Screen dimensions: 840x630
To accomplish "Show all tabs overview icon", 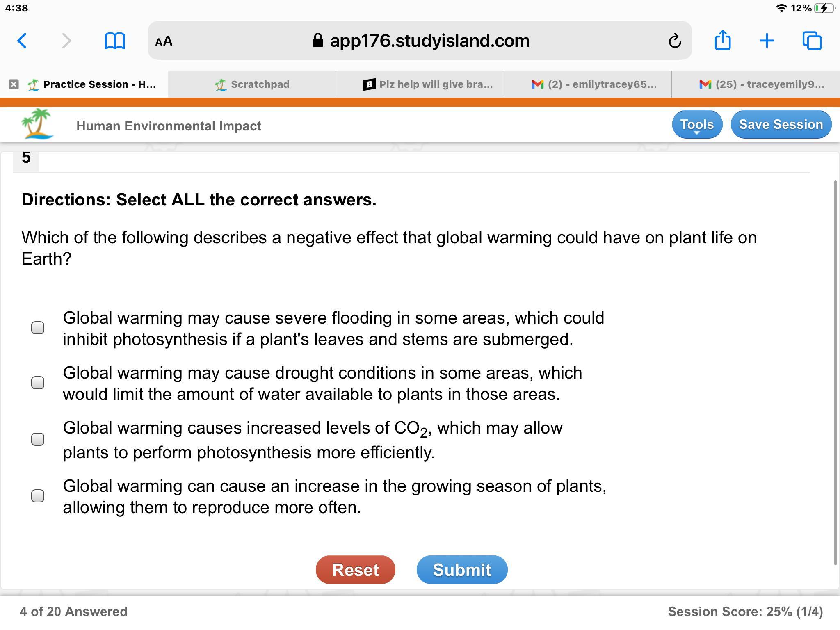I will (x=812, y=41).
